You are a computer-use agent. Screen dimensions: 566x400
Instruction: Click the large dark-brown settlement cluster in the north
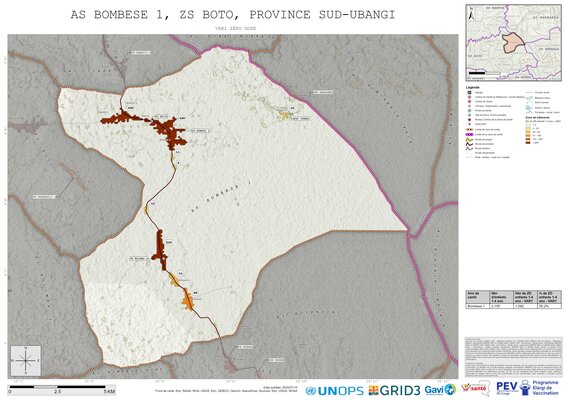coord(169,131)
